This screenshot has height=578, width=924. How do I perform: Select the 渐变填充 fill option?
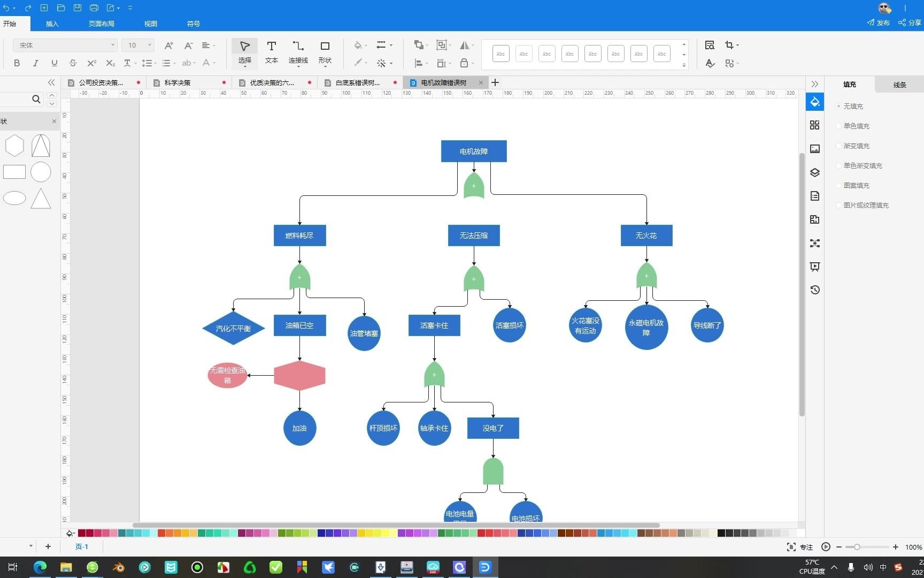853,146
